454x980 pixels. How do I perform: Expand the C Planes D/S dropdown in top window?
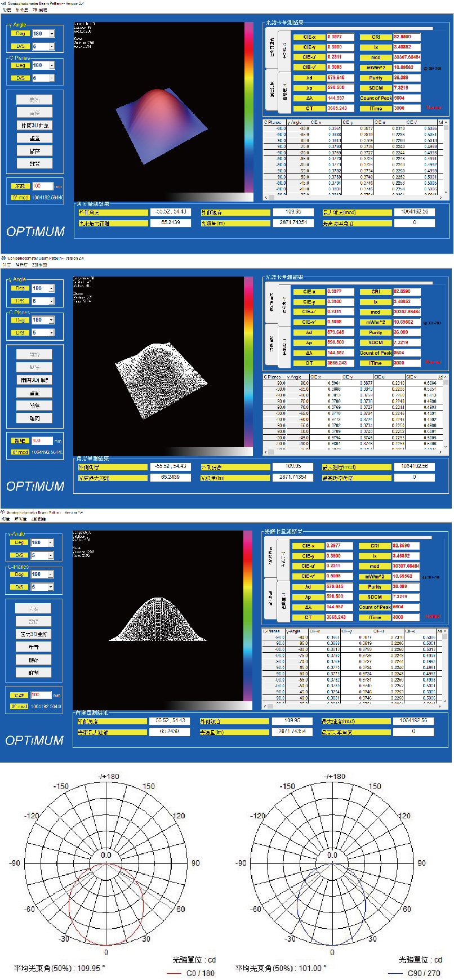point(52,78)
